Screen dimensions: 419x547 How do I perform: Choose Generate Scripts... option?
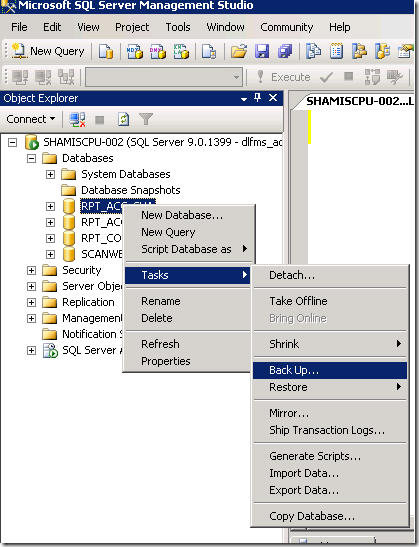[330, 456]
